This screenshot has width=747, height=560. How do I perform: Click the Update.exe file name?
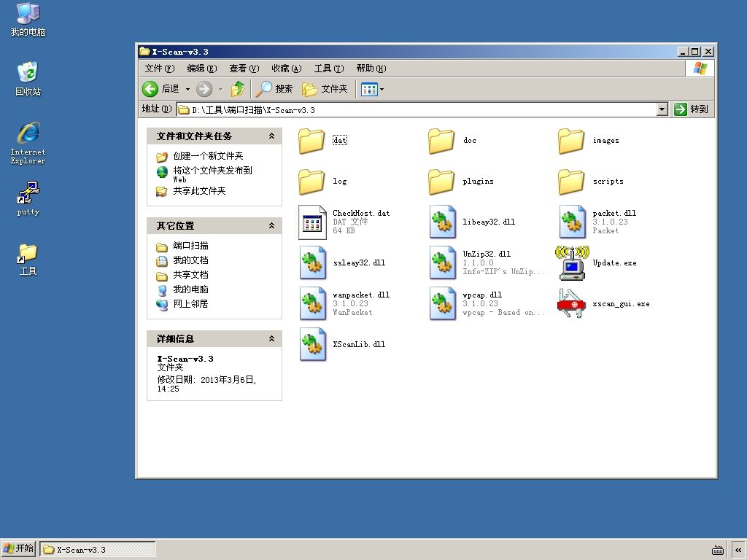tap(614, 262)
